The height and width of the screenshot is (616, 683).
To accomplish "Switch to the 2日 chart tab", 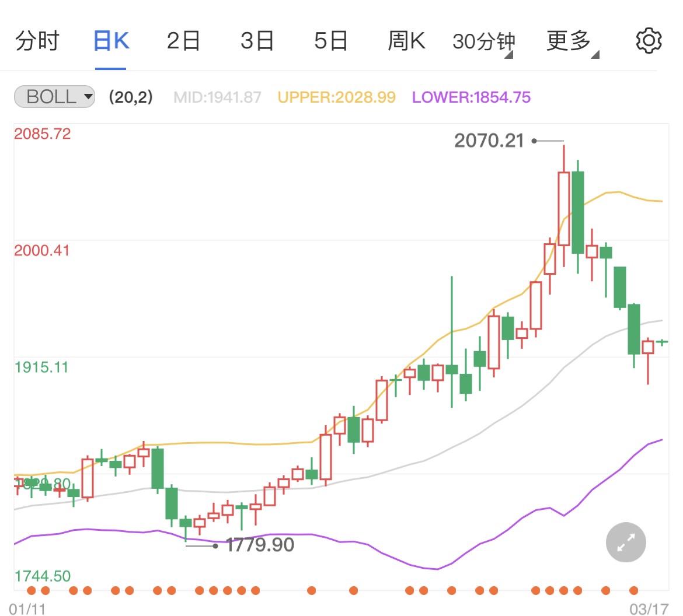I will coord(183,41).
